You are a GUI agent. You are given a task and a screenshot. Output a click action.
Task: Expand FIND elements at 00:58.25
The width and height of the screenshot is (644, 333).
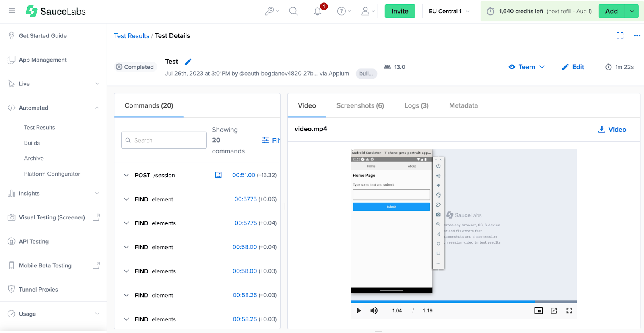tap(126, 319)
